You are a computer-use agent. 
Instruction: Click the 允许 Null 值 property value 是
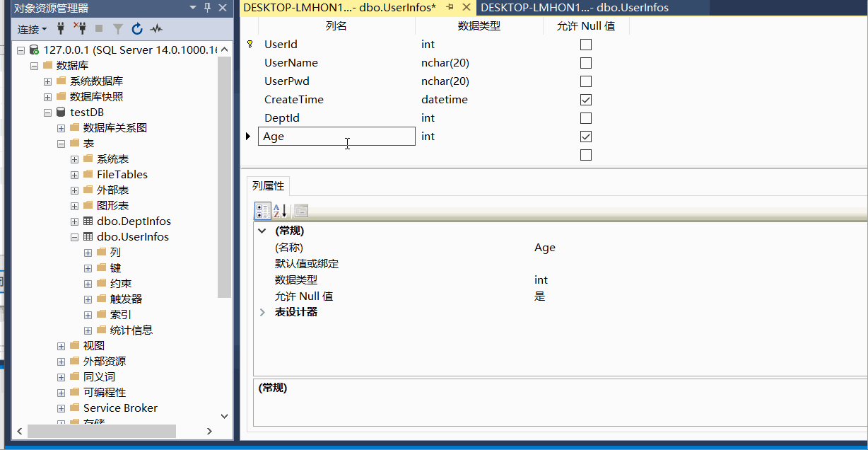coord(540,296)
